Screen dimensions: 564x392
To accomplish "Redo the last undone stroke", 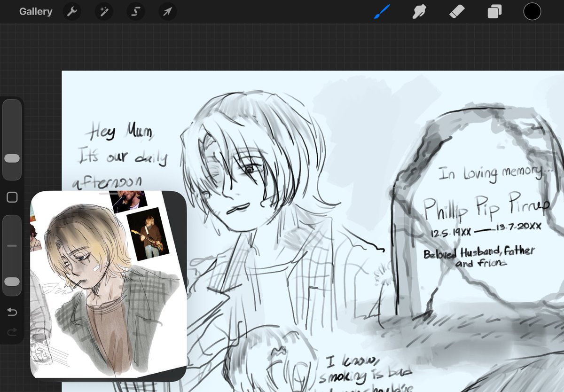I will (12, 332).
